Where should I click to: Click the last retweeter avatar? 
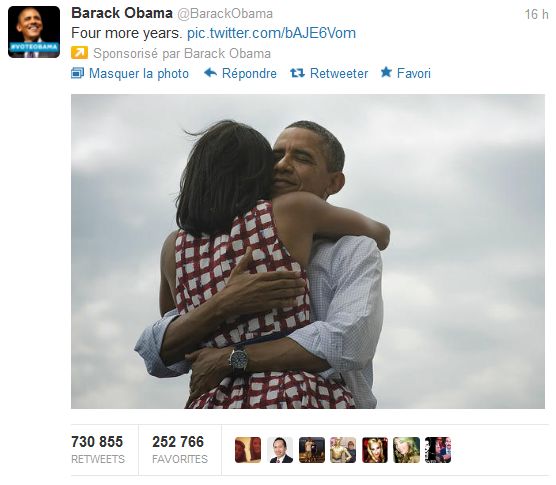[438, 450]
